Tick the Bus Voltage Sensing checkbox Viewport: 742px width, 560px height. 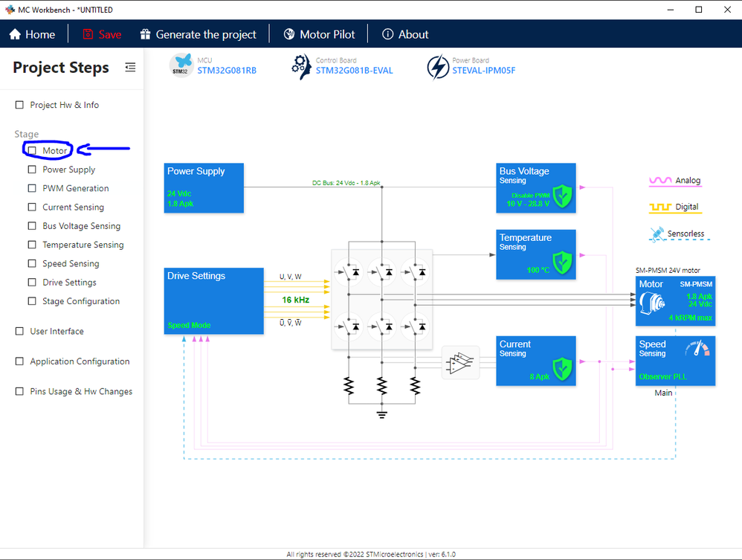tap(32, 226)
